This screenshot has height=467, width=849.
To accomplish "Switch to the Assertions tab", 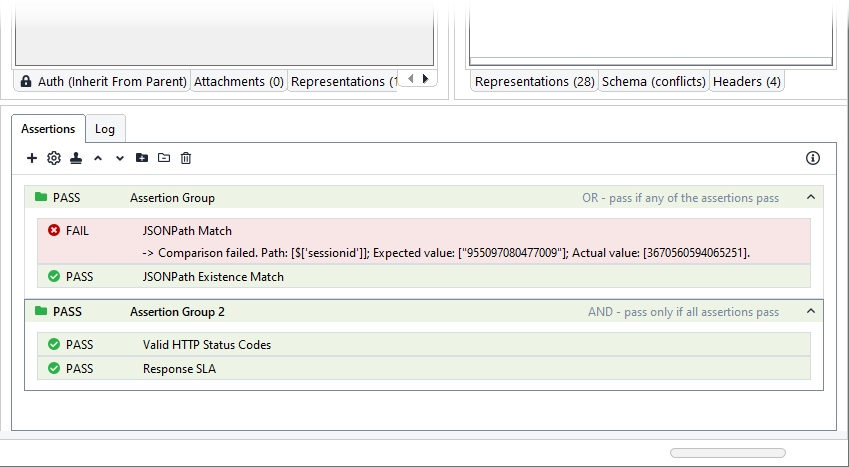I will (48, 128).
